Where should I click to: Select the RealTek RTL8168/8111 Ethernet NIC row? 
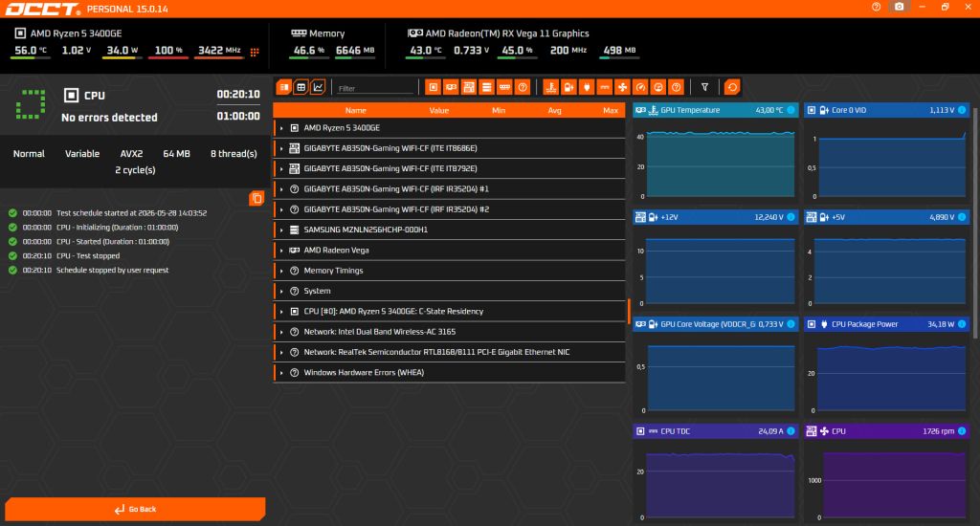(450, 352)
